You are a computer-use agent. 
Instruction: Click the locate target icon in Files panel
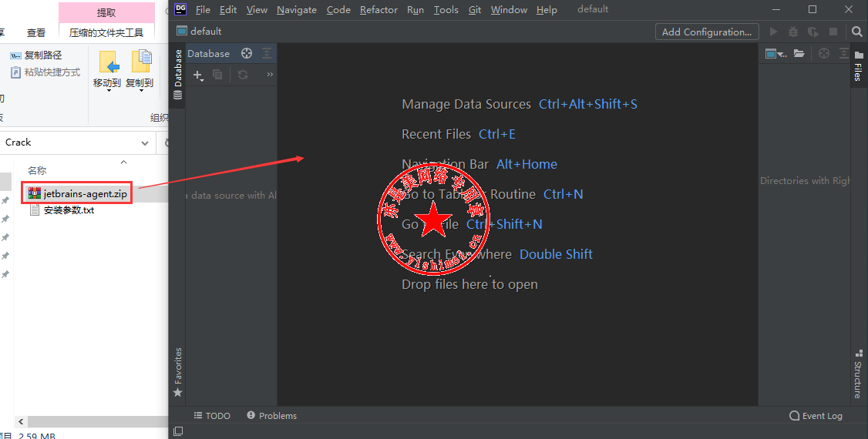pos(824,53)
